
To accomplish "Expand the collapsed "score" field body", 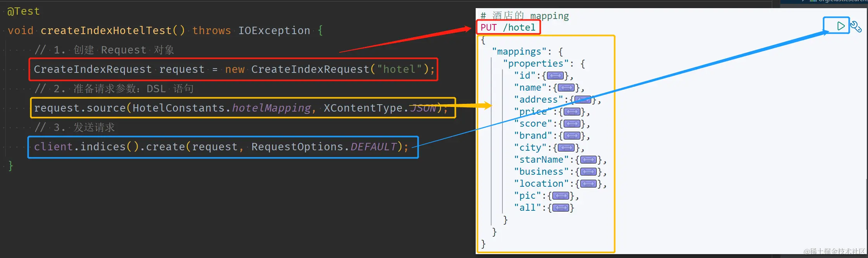I will pyautogui.click(x=572, y=124).
